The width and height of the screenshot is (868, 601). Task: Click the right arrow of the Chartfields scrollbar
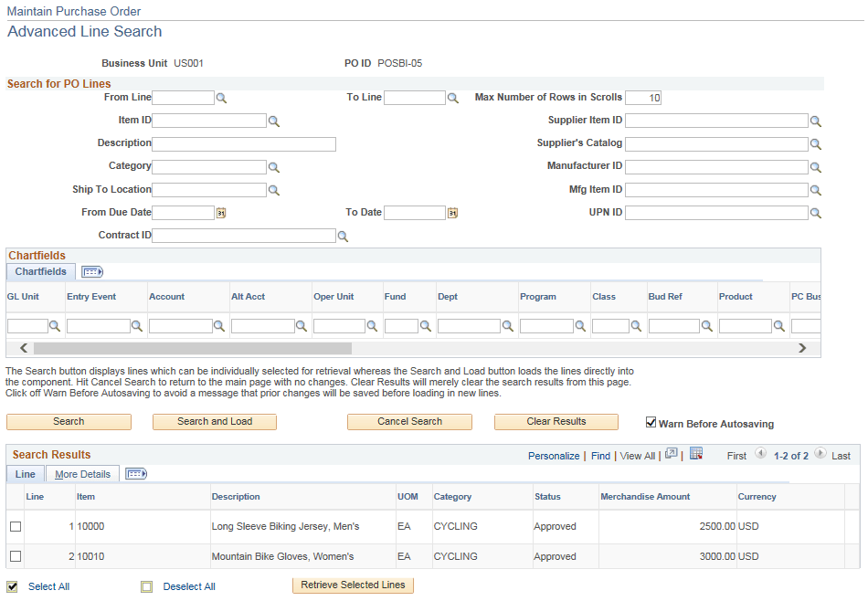803,348
